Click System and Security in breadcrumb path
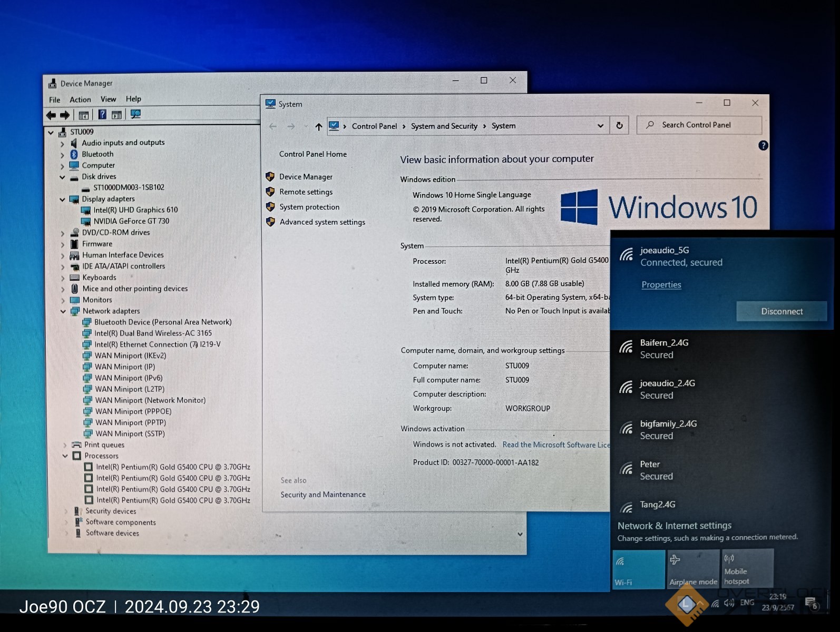 [444, 126]
